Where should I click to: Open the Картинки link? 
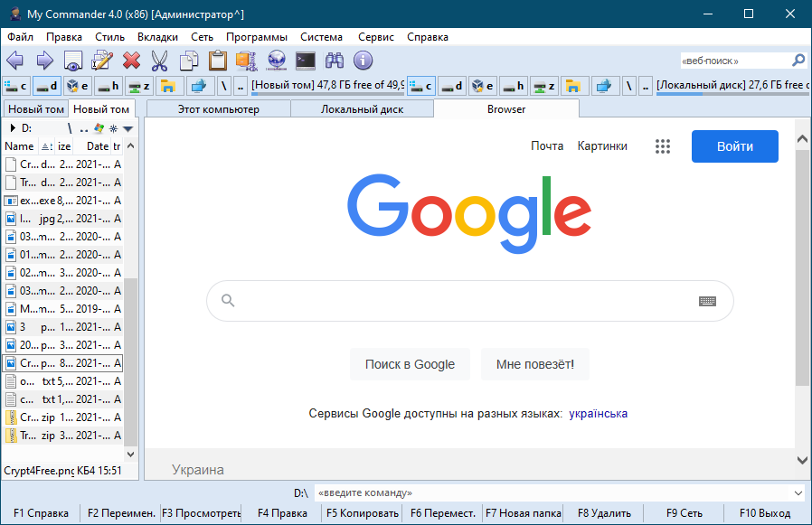(602, 146)
